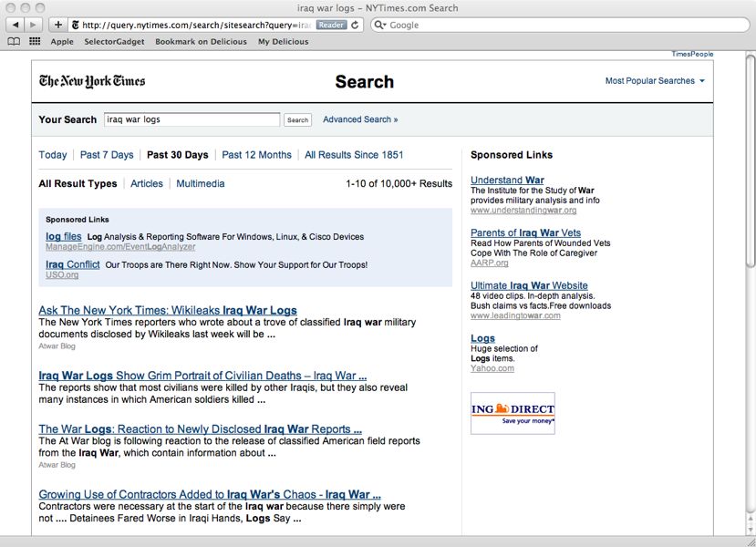
Task: Open 'Iraq War Logs Show Grim Portrait' result
Action: (x=202, y=376)
